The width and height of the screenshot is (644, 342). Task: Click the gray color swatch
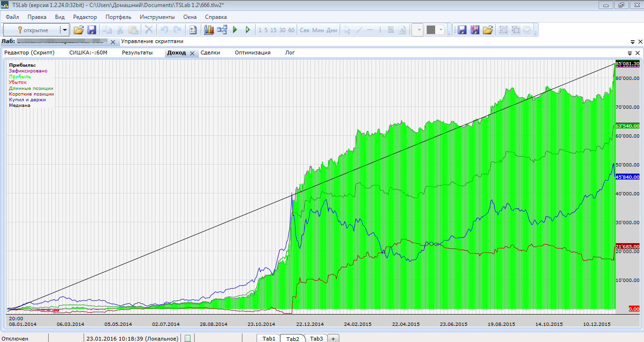(431, 30)
